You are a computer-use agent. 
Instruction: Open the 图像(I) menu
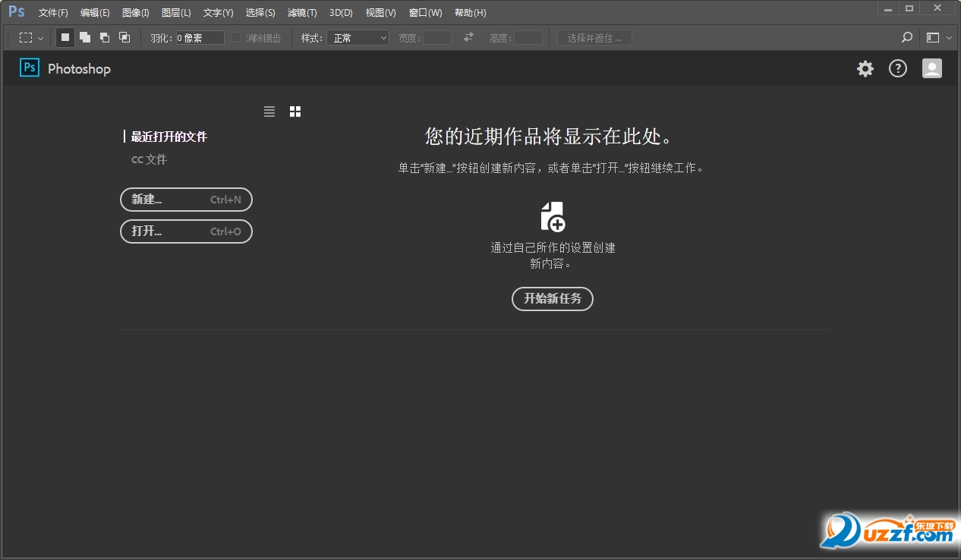click(136, 13)
